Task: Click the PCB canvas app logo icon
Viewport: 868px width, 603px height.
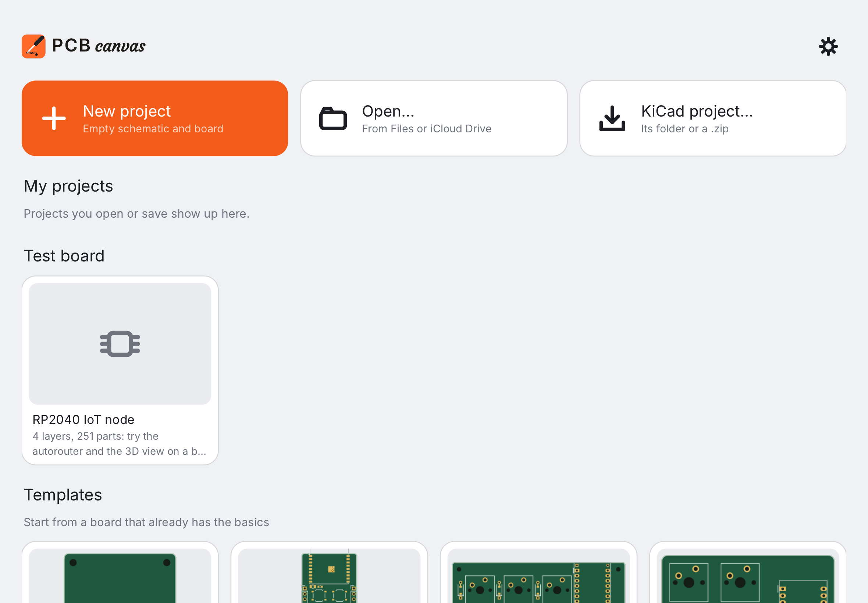Action: tap(33, 46)
